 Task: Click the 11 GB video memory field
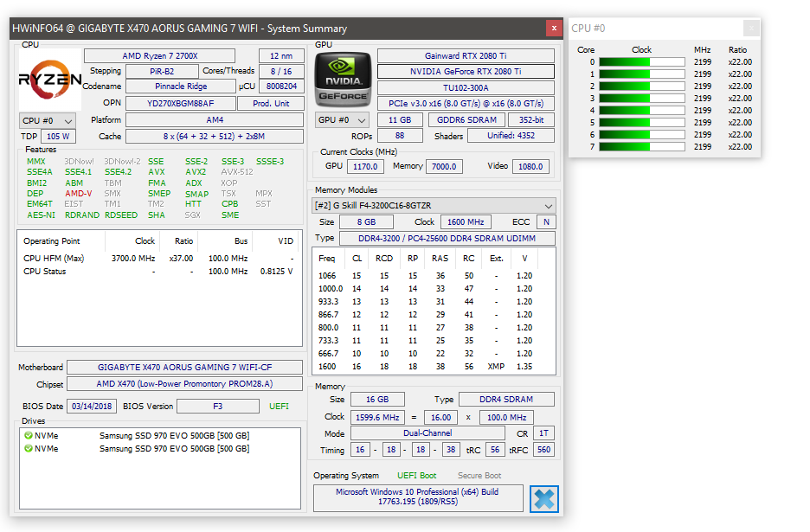(400, 120)
